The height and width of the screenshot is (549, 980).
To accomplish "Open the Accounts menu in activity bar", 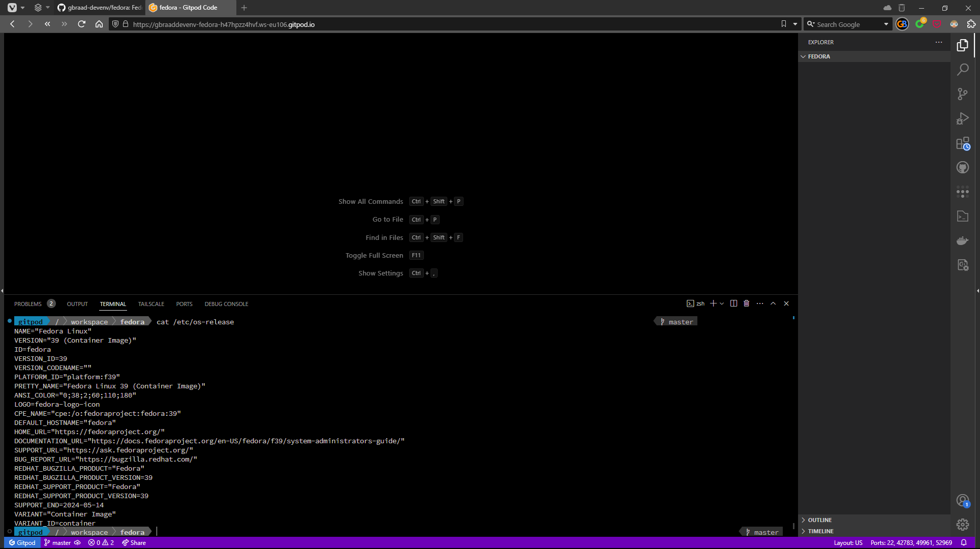I will [963, 500].
